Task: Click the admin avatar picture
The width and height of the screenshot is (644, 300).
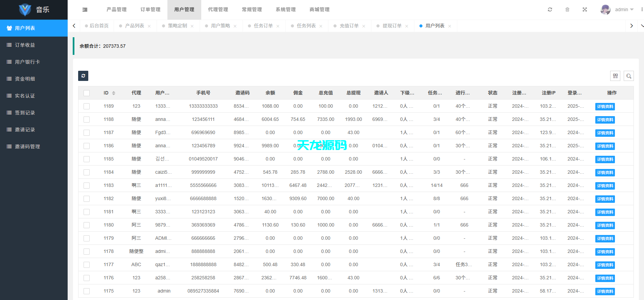Action: (605, 9)
